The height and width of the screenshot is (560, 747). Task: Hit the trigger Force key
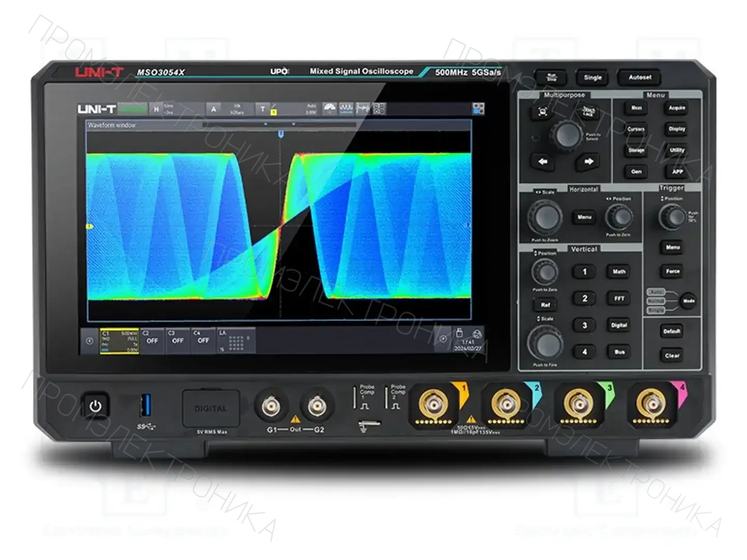pos(673,271)
